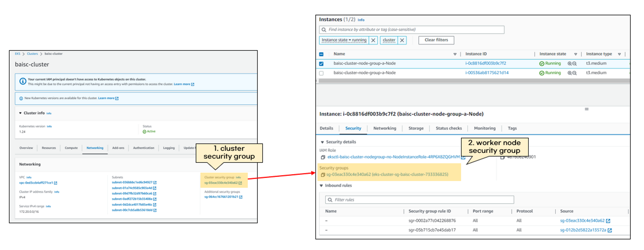Viewport: 644px width, 250px height.
Task: Click Info link next to Instances heading
Action: [x=361, y=20]
